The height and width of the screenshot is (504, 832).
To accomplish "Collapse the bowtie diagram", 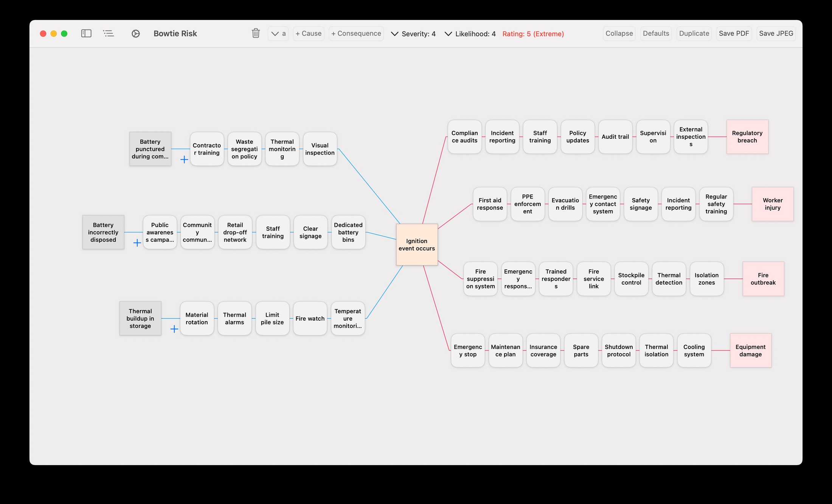I will click(x=619, y=33).
